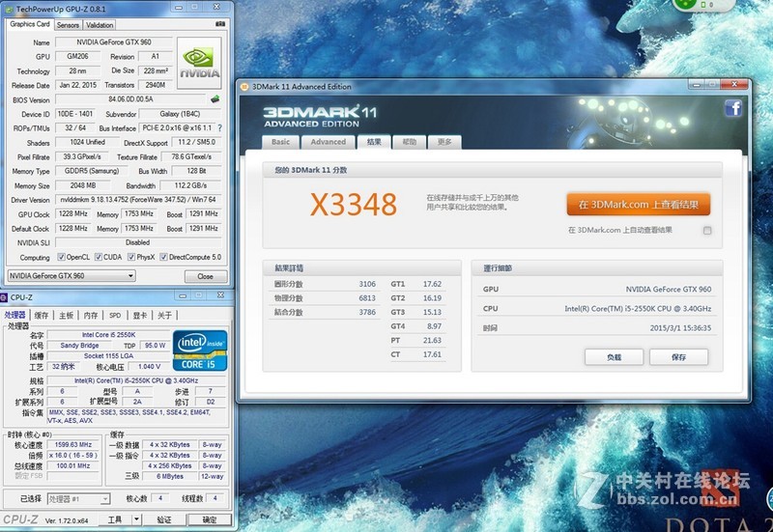
Task: Click the 3DMark 11 title bar icon
Action: click(x=244, y=87)
